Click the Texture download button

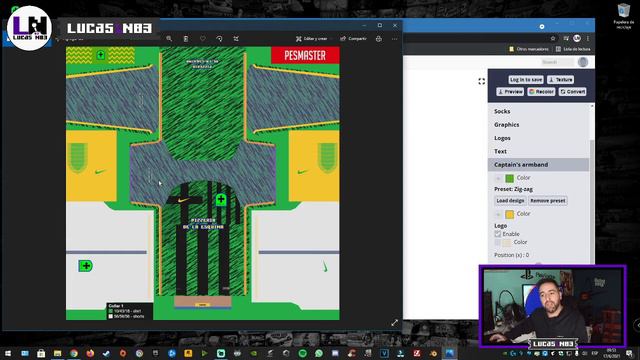coord(560,80)
